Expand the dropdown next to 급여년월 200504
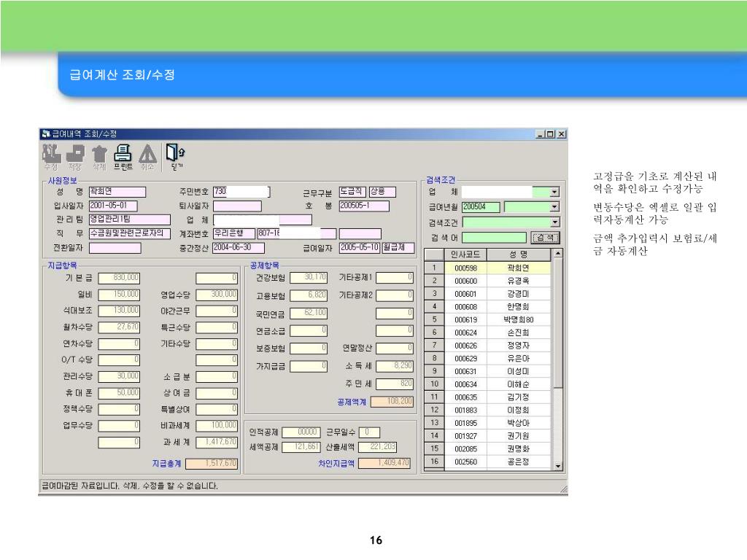This screenshot has height=560, width=747. 555,207
